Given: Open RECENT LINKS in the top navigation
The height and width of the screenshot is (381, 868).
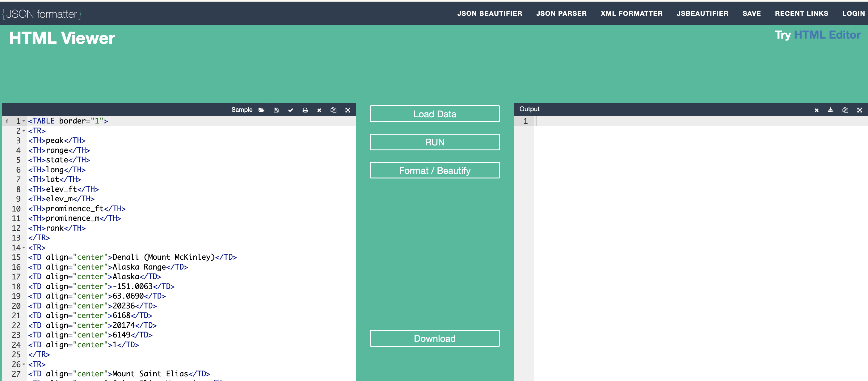Looking at the screenshot, I should tap(801, 14).
